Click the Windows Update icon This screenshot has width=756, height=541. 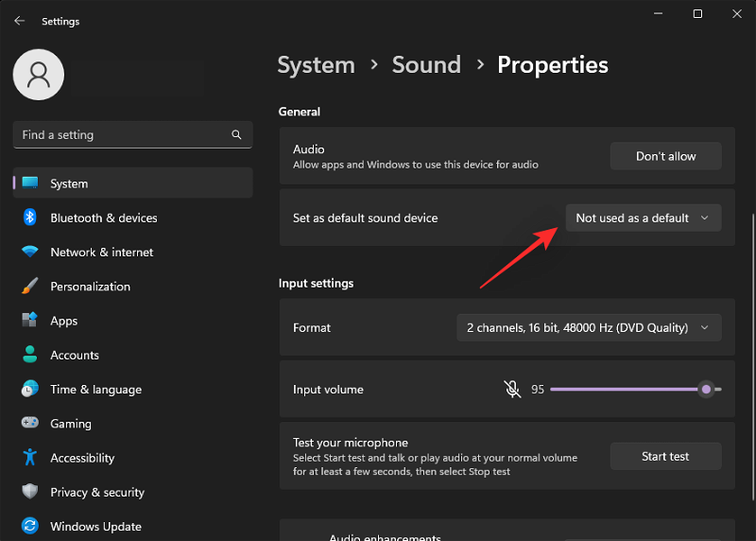click(30, 527)
